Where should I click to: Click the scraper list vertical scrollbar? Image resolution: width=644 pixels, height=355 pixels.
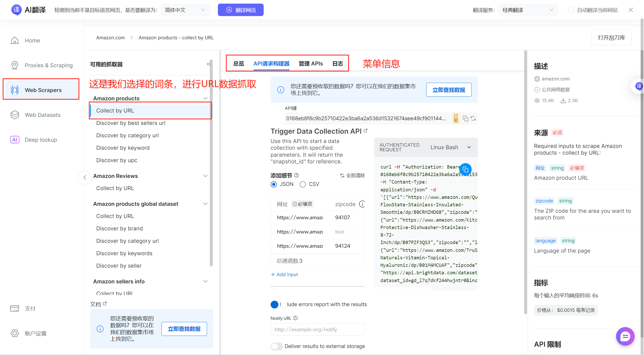pos(211,163)
